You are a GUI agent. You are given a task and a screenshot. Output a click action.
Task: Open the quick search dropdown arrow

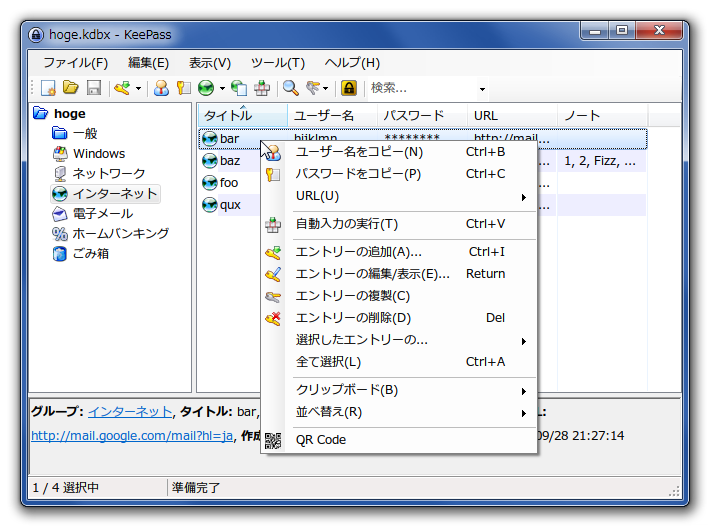pyautogui.click(x=483, y=89)
